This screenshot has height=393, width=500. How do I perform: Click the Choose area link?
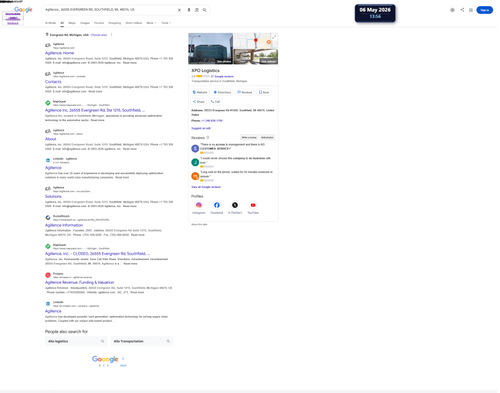[x=99, y=35]
